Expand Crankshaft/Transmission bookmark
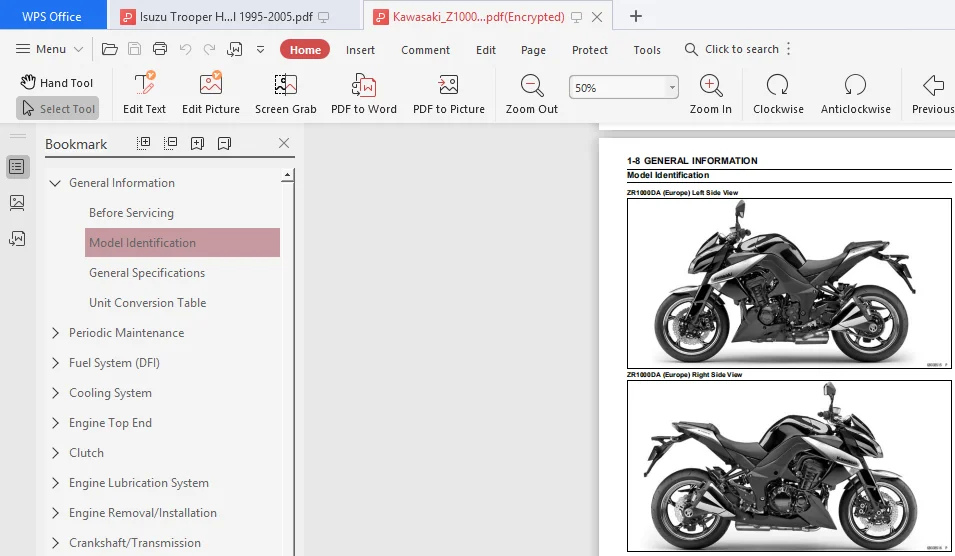Image resolution: width=955 pixels, height=556 pixels. point(55,543)
